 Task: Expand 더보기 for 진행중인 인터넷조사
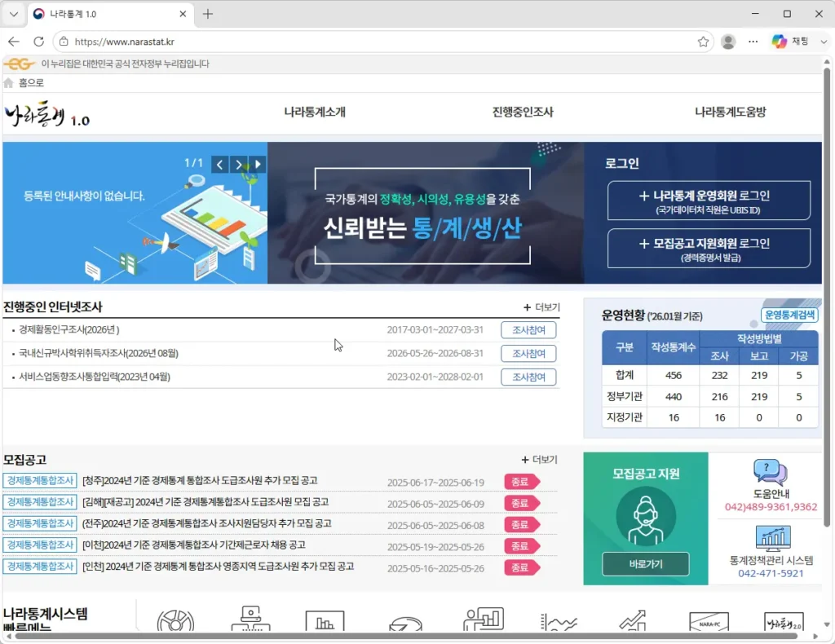[541, 307]
